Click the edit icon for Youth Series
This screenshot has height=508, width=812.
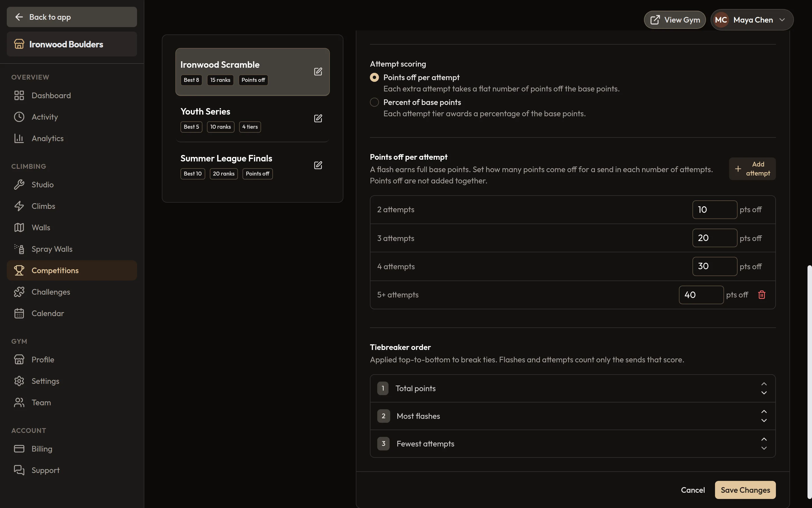(x=318, y=118)
